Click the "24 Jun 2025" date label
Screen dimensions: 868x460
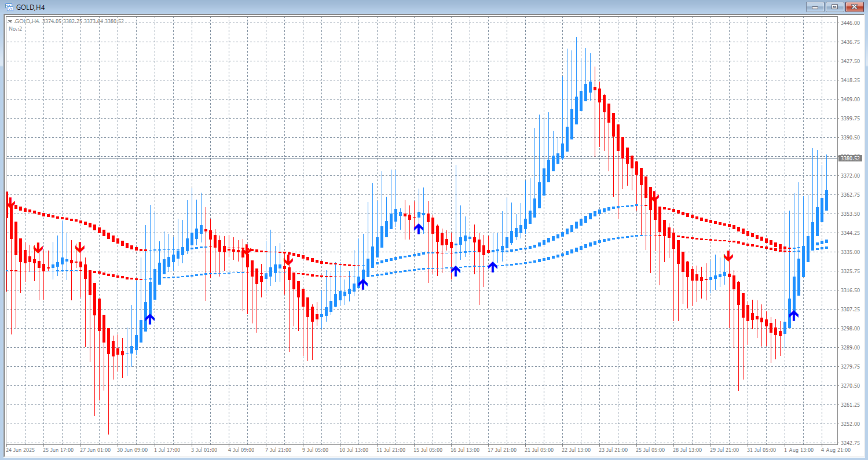[x=20, y=450]
